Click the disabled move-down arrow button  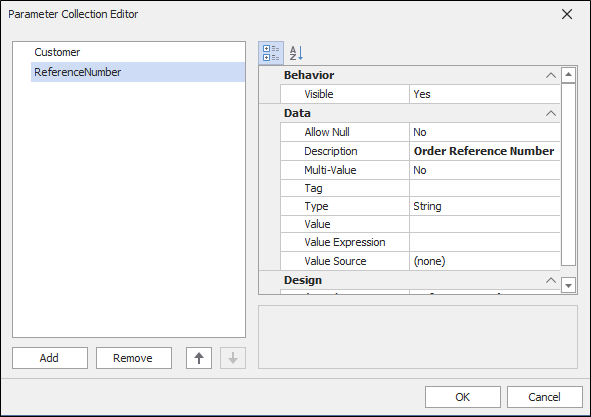coord(233,358)
